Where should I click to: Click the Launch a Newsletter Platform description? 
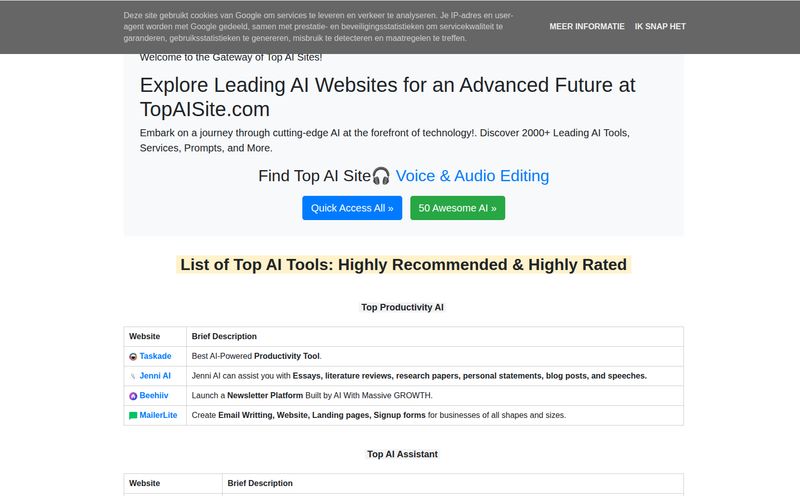[x=312, y=395]
